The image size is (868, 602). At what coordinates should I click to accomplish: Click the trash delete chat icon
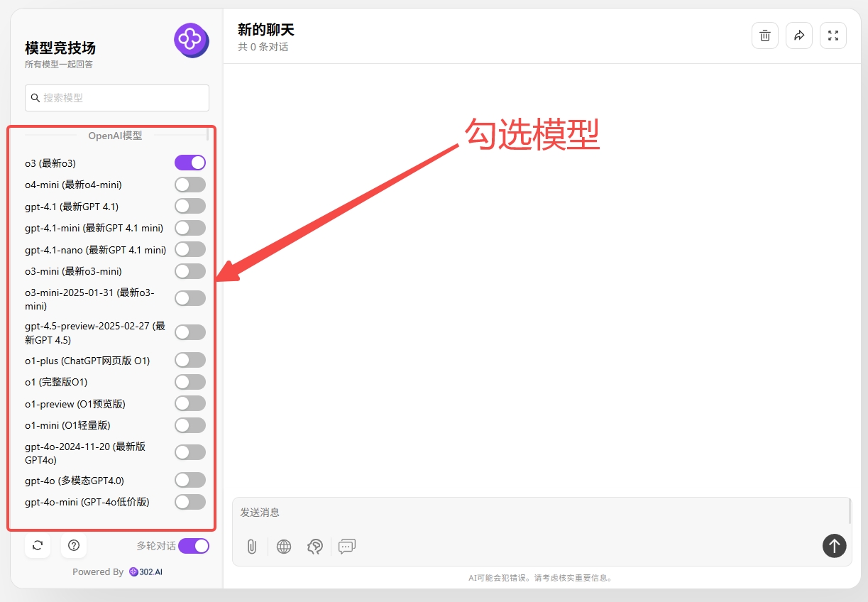pyautogui.click(x=765, y=35)
